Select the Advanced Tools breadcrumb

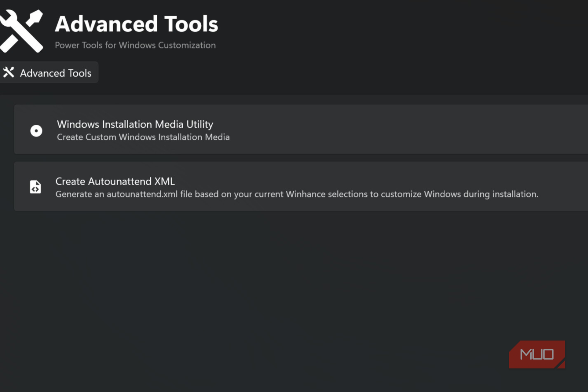(x=49, y=72)
